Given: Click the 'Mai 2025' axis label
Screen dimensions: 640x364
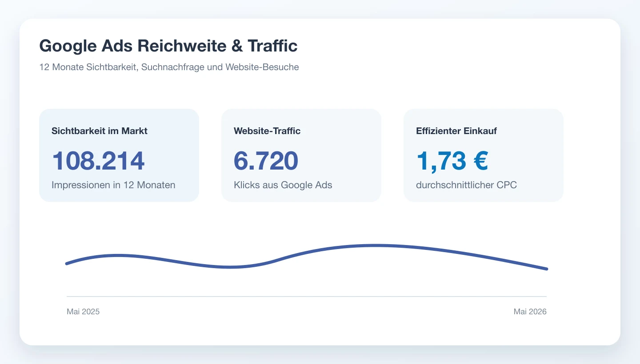Looking at the screenshot, I should (83, 312).
